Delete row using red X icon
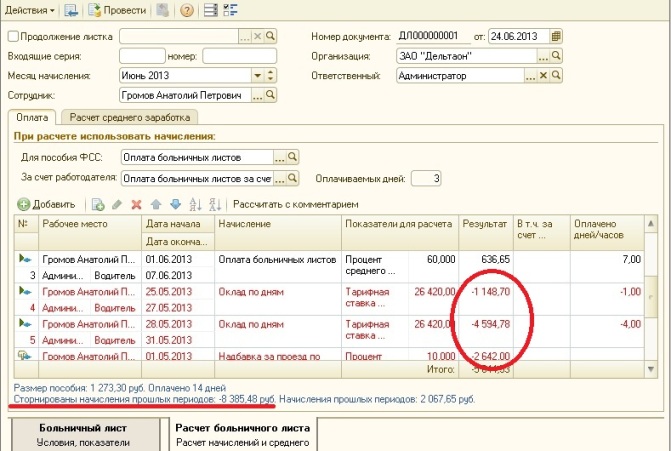 (136, 204)
